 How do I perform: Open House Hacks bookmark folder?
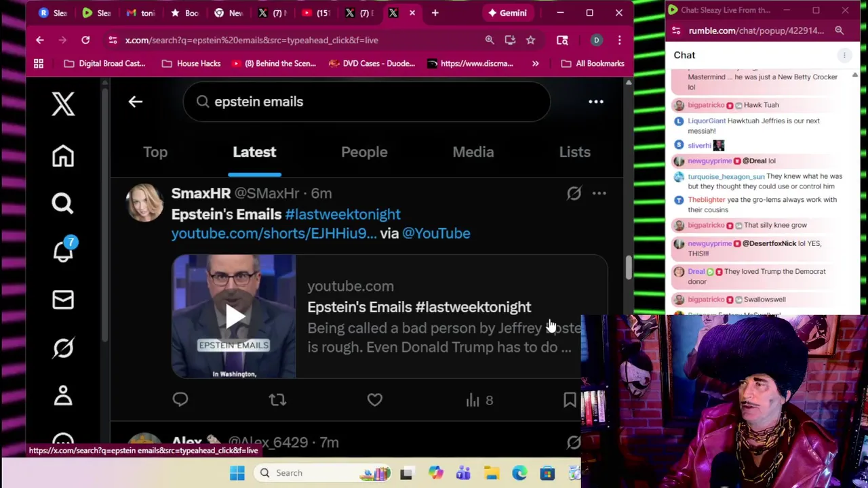191,64
